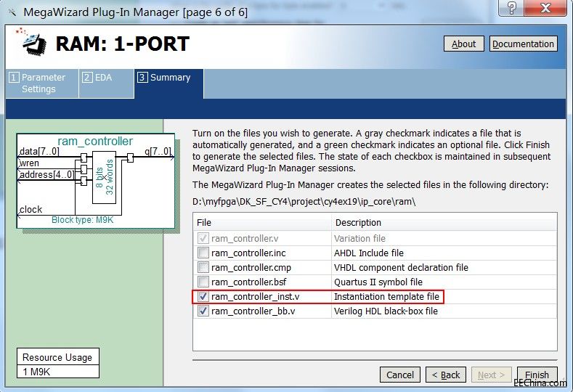Click the q[7..0] output port label
Screen dimensions: 573x392
click(158, 151)
